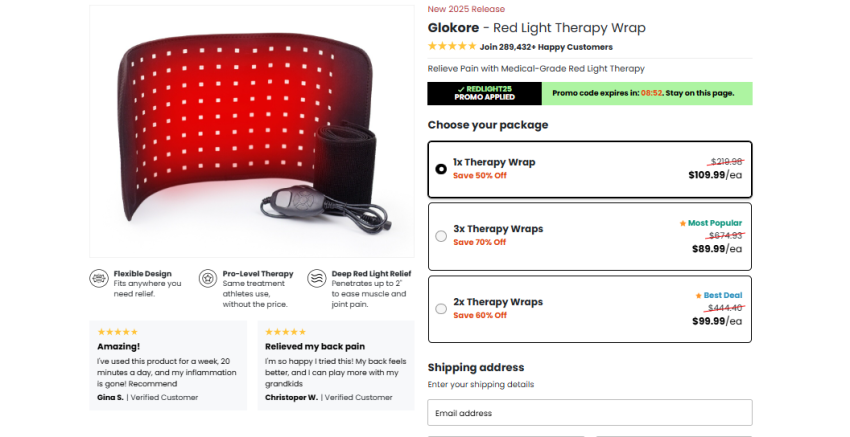Open Christoper W.'s back pain review card

click(x=335, y=365)
